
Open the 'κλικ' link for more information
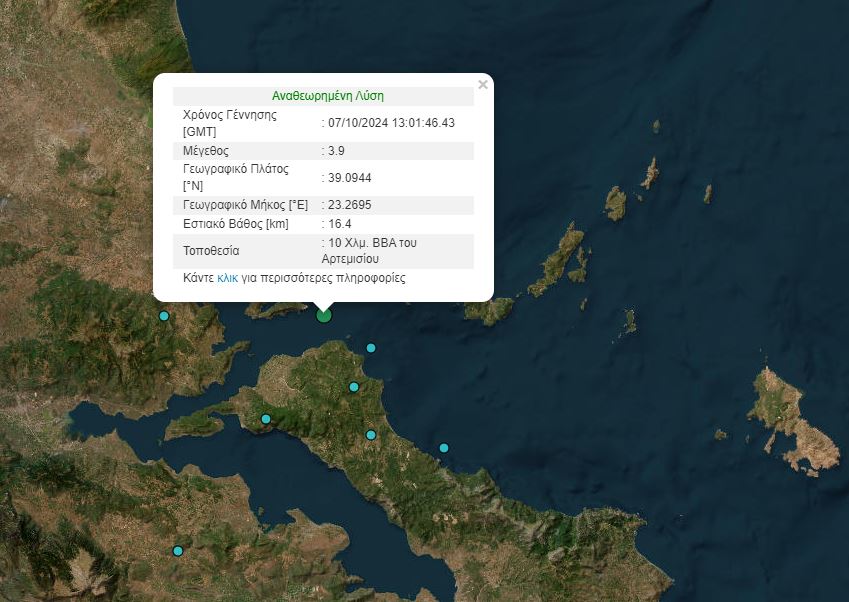[x=227, y=279]
